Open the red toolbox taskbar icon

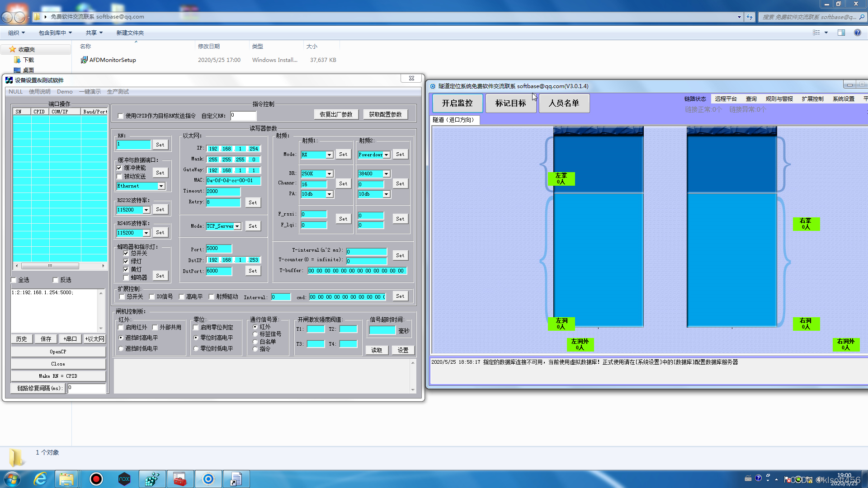tap(180, 479)
